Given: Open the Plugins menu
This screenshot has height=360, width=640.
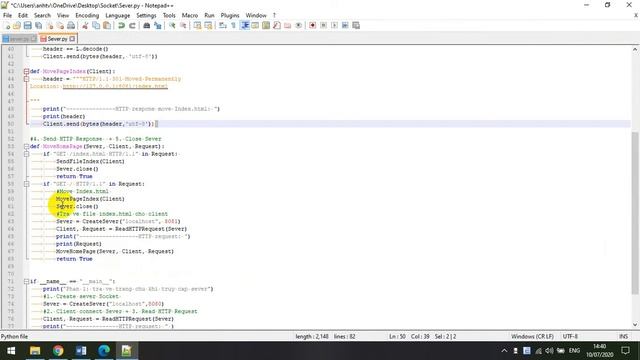Looking at the screenshot, I should 230,15.
